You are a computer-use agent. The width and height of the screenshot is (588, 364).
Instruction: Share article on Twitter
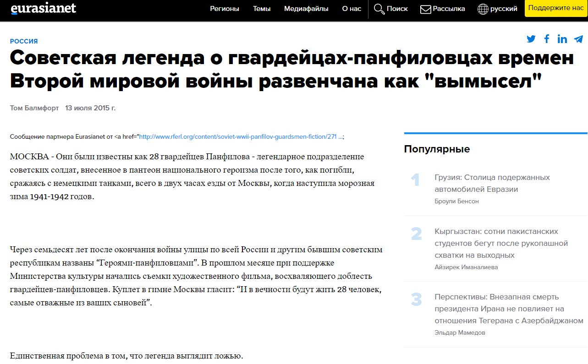[x=531, y=39]
